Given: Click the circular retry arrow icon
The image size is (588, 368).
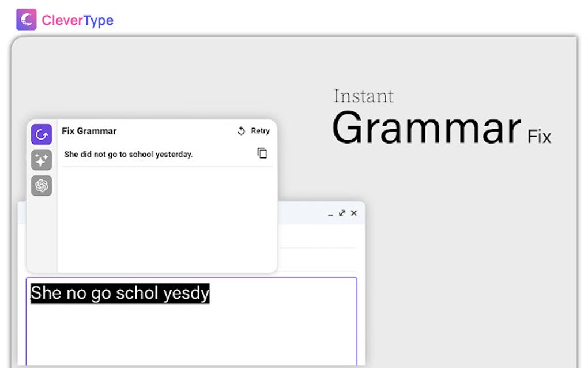Looking at the screenshot, I should (241, 131).
